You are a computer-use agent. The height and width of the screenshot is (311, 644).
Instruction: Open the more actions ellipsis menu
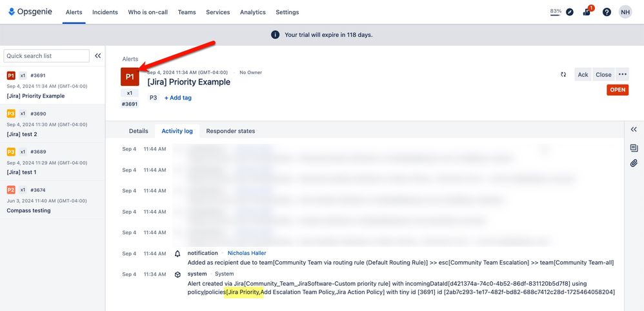coord(622,75)
